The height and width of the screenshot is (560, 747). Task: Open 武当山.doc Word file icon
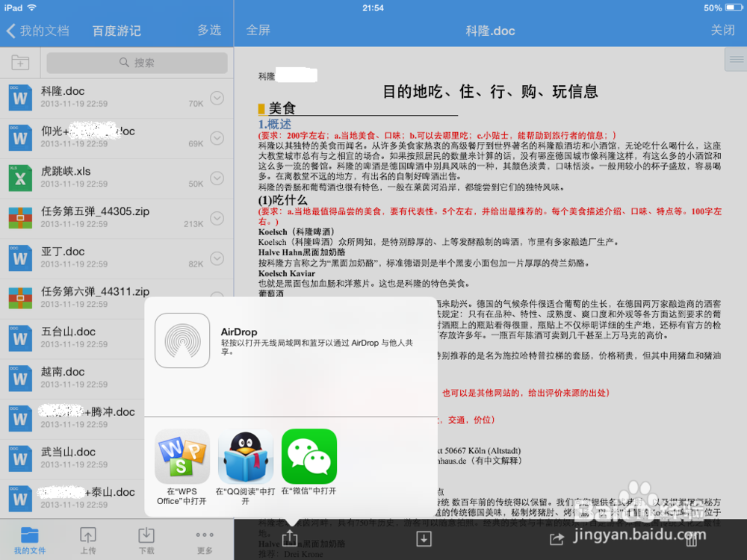coord(20,458)
